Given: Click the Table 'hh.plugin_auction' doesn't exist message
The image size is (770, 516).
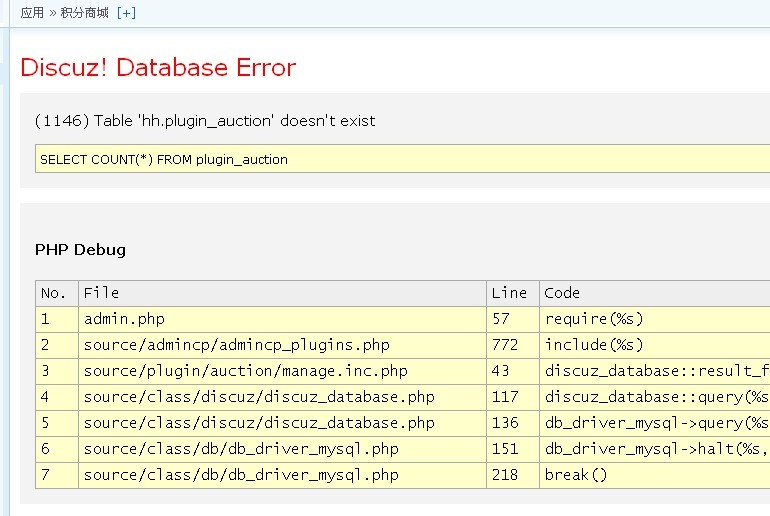Looking at the screenshot, I should [x=205, y=121].
